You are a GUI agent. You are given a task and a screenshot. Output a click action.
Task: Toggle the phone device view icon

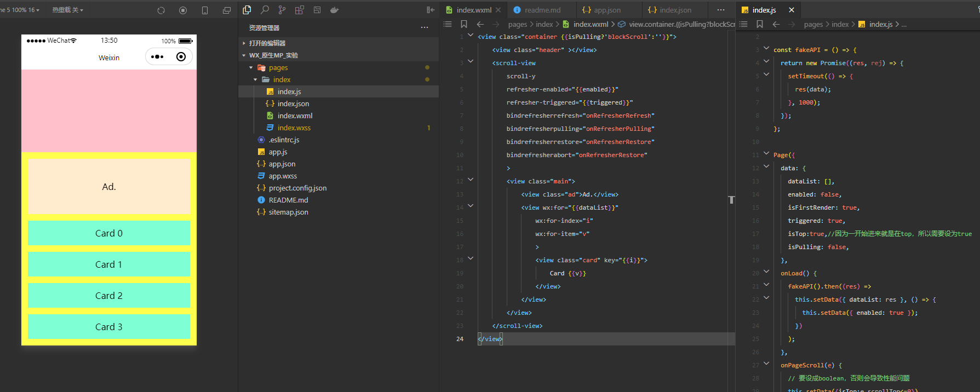click(x=205, y=10)
